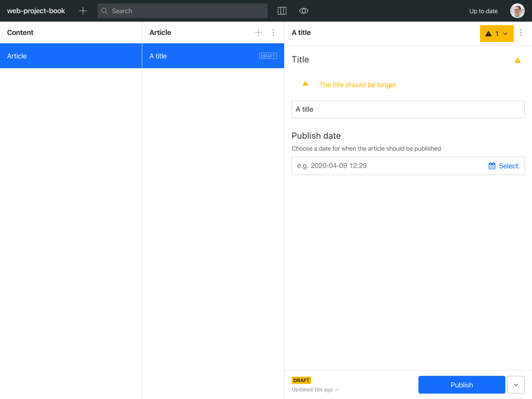The height and width of the screenshot is (399, 532).
Task: Click the calendar icon in publish date field
Action: click(492, 166)
